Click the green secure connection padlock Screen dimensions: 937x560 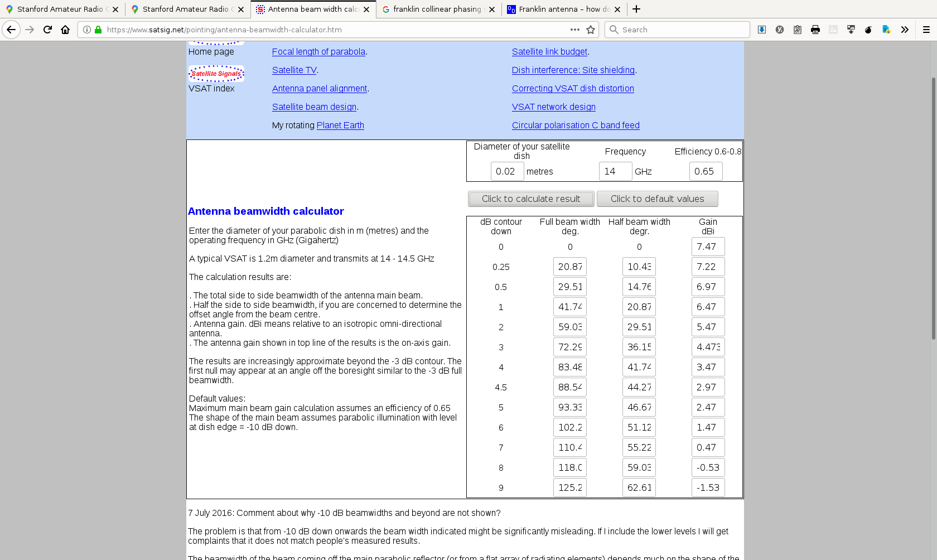tap(98, 30)
